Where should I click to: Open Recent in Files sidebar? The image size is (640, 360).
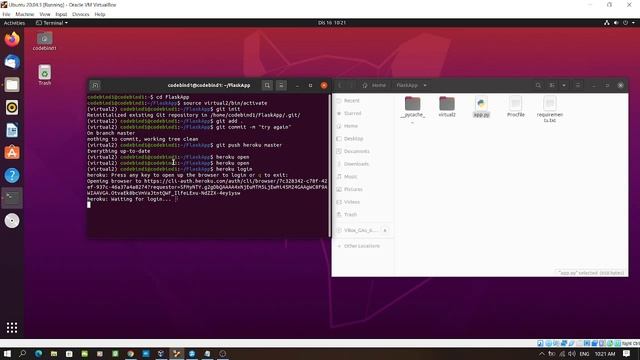[363, 100]
